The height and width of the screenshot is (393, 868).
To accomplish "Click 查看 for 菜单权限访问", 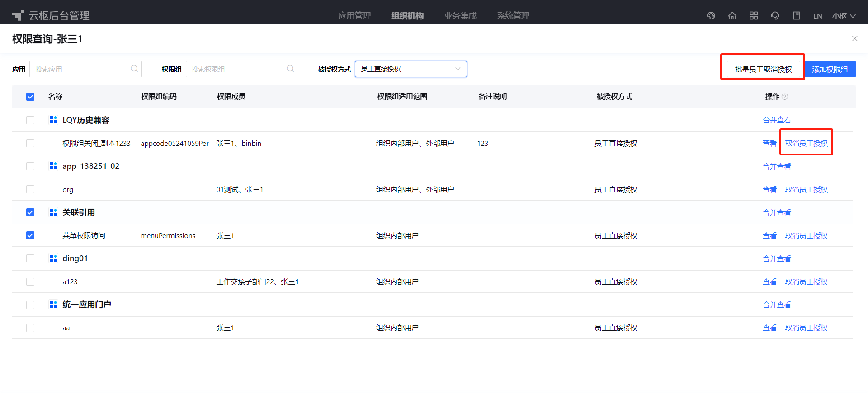I will [769, 235].
